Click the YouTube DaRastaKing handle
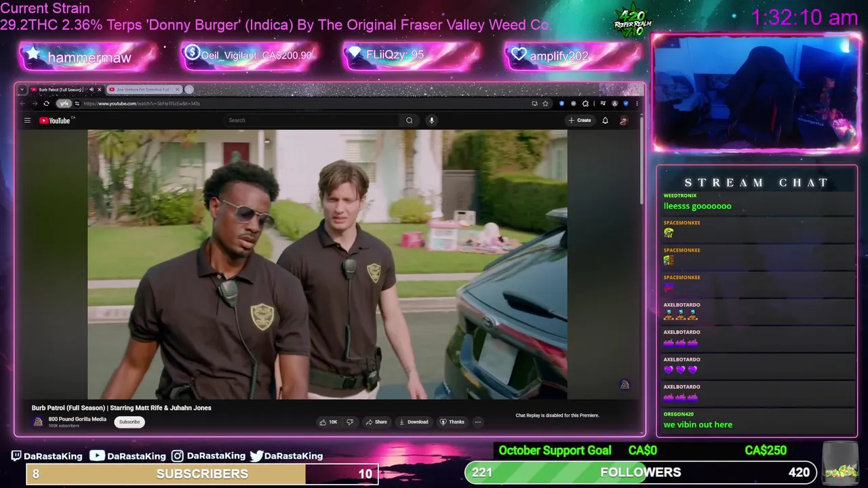The image size is (868, 488). point(127,455)
